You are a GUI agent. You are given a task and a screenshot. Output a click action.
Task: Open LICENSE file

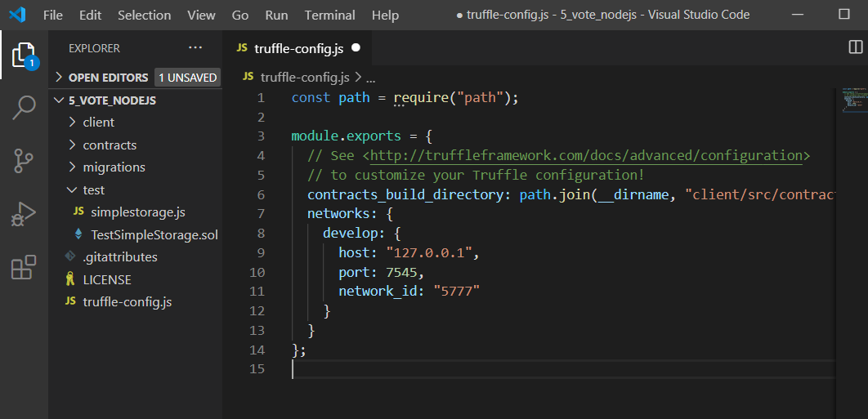[135, 279]
